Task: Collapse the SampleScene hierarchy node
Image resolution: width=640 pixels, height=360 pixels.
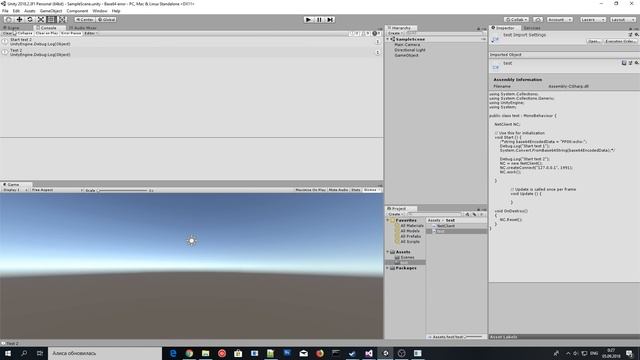Action: [388, 39]
